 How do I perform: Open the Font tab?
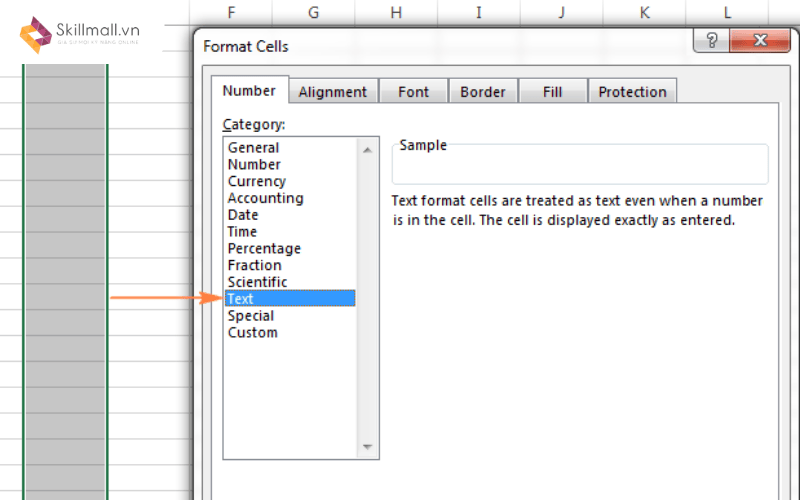click(x=413, y=92)
